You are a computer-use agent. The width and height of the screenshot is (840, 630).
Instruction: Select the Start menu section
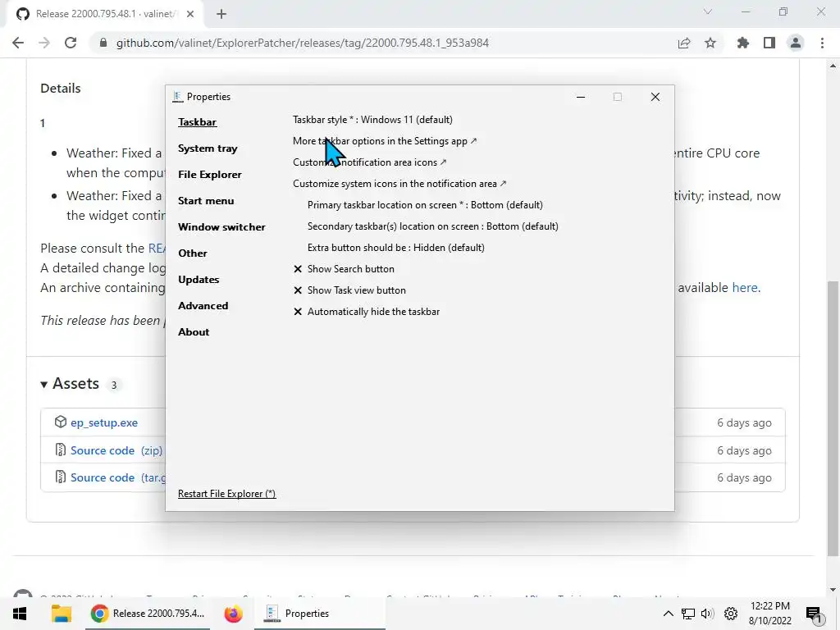point(206,201)
